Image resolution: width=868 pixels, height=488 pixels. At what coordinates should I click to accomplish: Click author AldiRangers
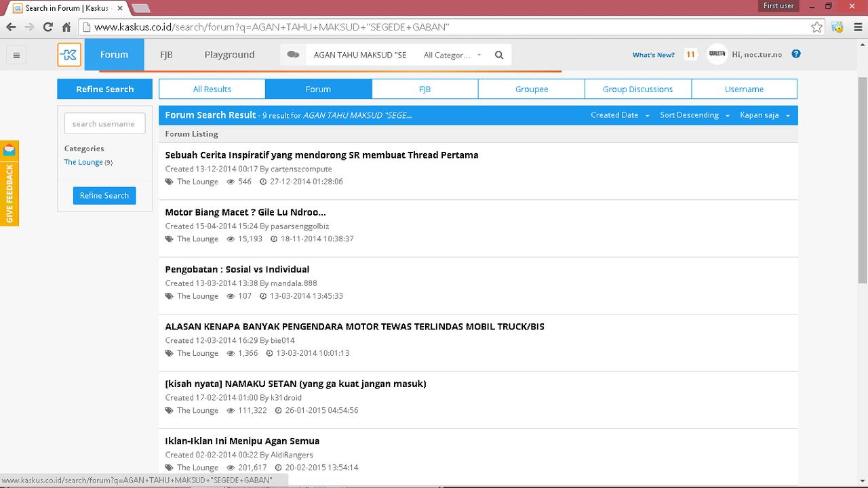pos(292,455)
